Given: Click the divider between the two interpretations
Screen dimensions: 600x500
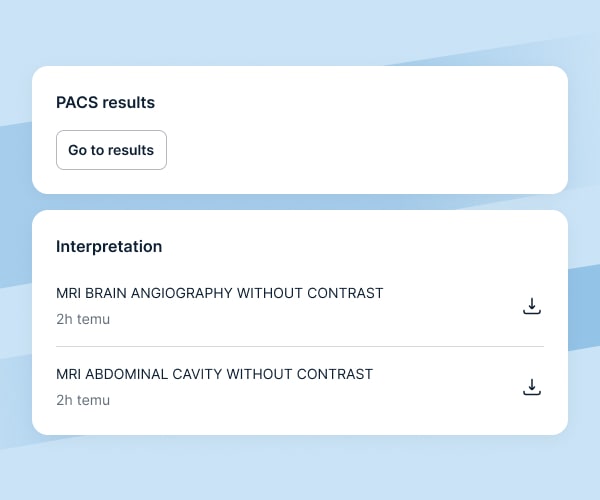Looking at the screenshot, I should coord(300,346).
